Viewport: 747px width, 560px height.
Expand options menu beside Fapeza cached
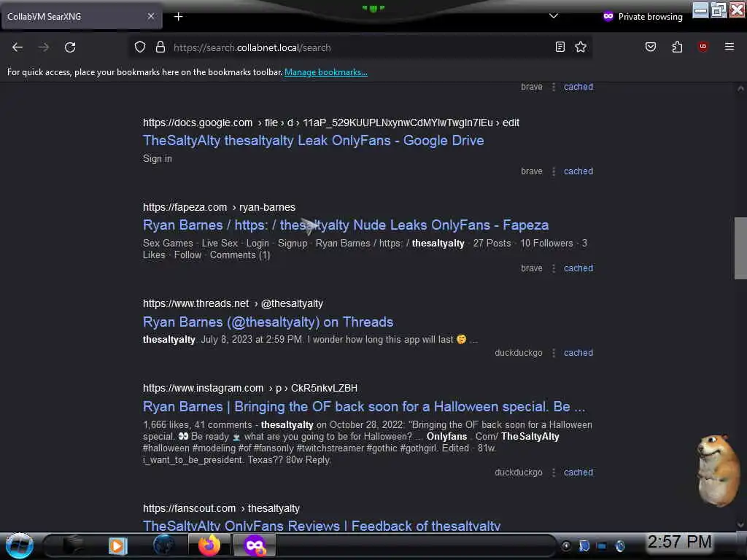coord(553,268)
